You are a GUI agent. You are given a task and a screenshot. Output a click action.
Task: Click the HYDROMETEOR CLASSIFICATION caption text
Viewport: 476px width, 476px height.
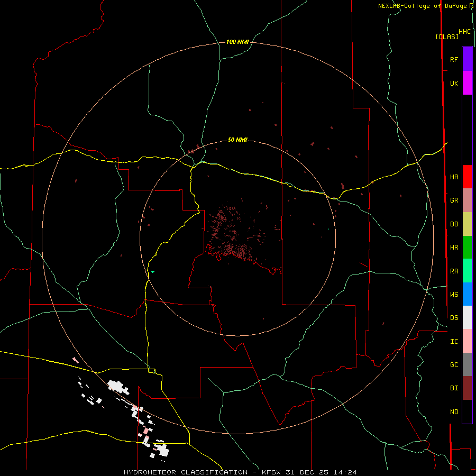tap(186, 472)
